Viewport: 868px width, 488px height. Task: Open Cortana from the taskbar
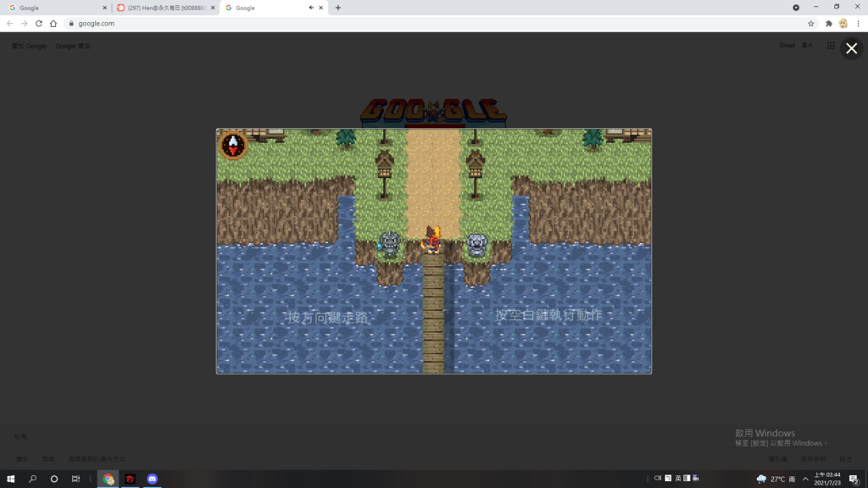click(53, 479)
